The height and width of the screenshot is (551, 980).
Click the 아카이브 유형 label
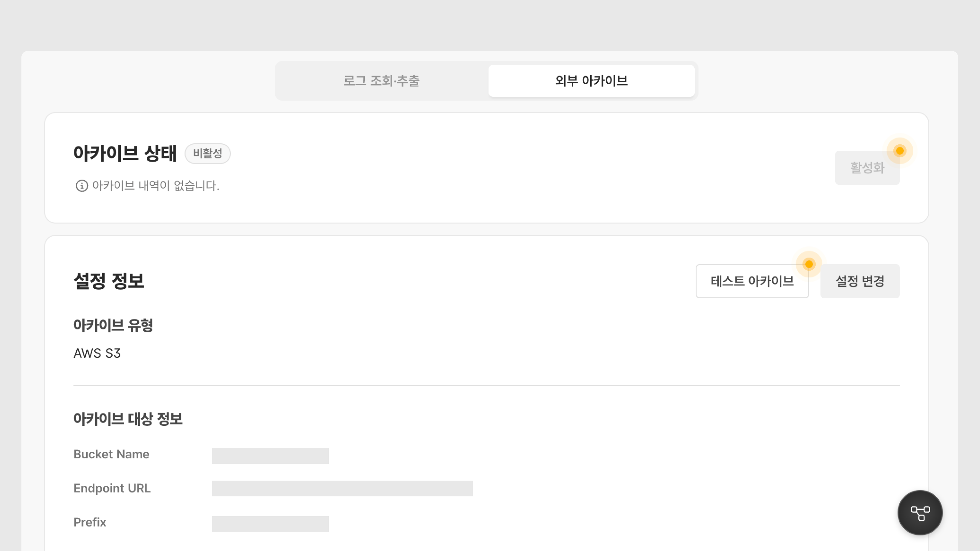pyautogui.click(x=113, y=325)
